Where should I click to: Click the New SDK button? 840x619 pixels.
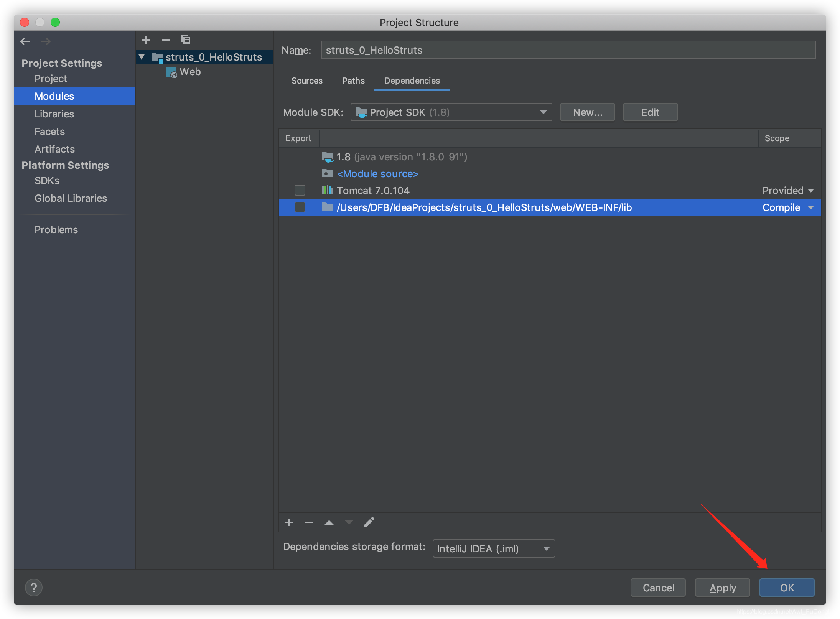click(587, 112)
